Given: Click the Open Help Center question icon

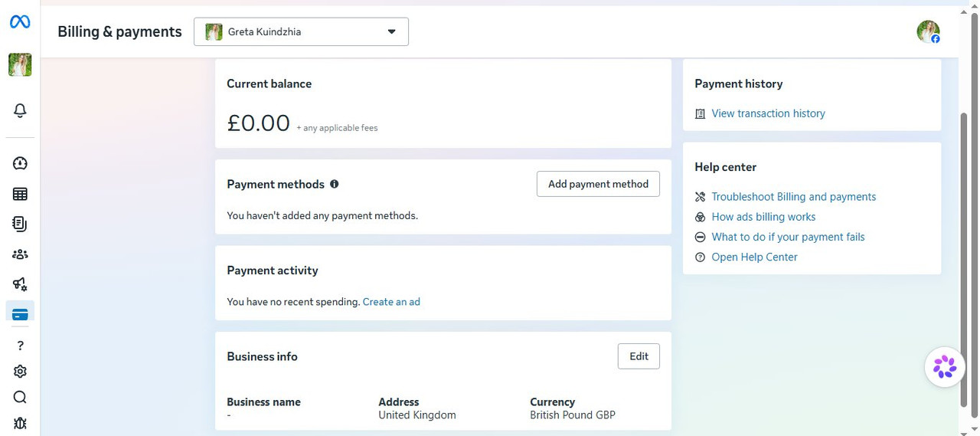Looking at the screenshot, I should 700,257.
